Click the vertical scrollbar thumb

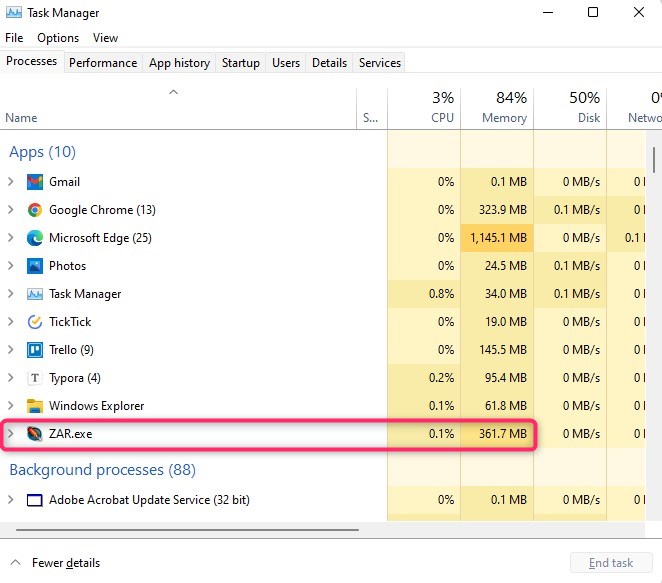654,160
